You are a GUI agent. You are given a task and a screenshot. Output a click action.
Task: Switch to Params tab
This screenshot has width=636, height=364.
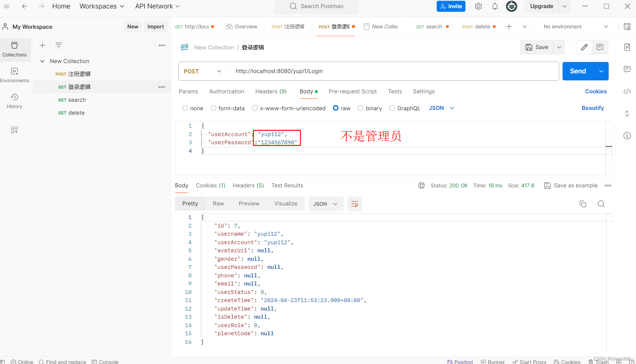(188, 91)
